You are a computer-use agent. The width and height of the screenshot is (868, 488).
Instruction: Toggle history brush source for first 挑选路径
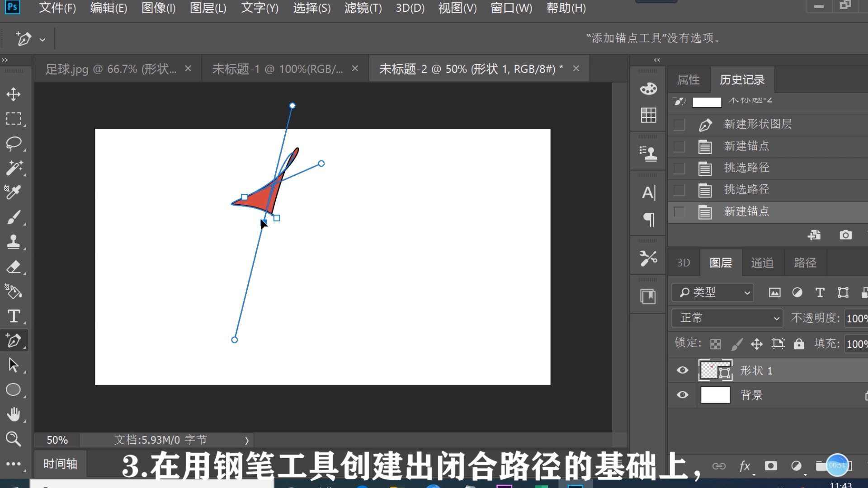pos(679,168)
